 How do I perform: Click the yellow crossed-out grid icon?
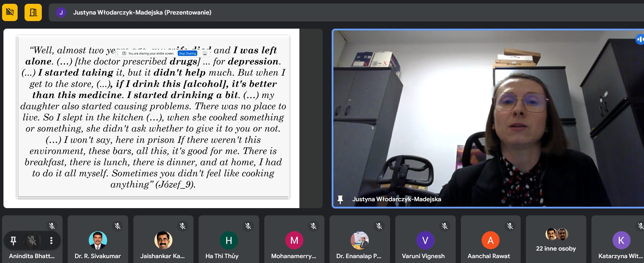click(x=10, y=12)
